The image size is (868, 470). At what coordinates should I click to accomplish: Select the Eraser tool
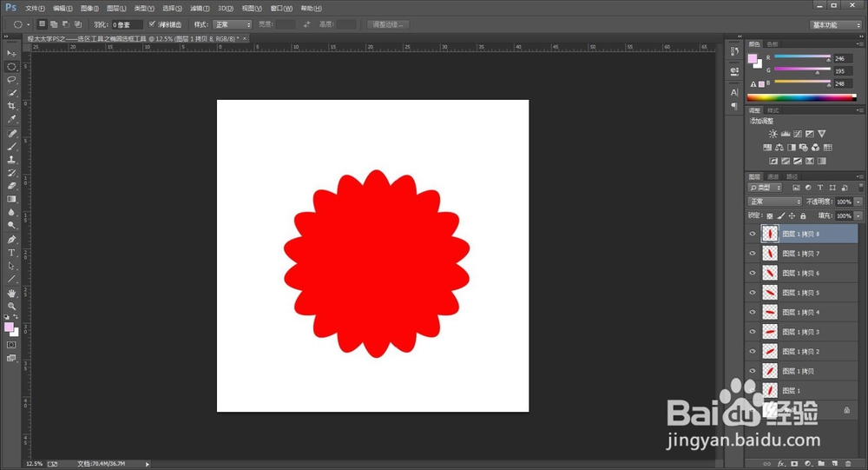11,186
